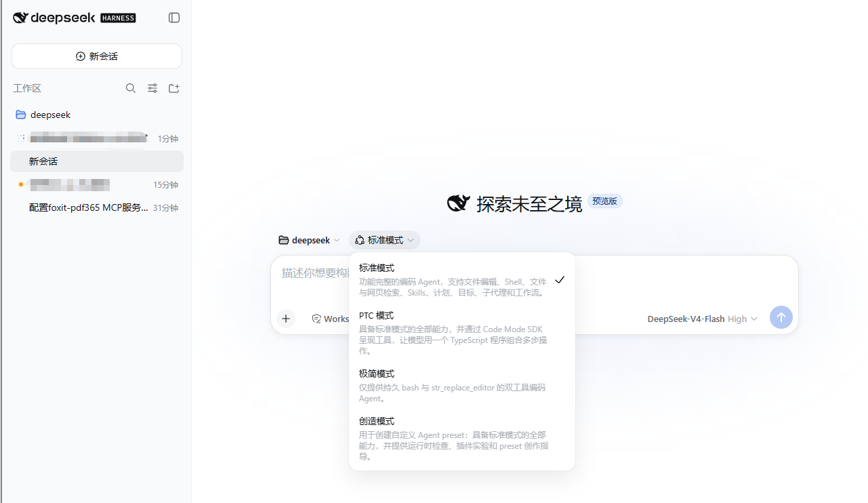Open the 配置foxit-pdf365 MCP服务 conversation
This screenshot has height=503, width=868.
[x=97, y=207]
